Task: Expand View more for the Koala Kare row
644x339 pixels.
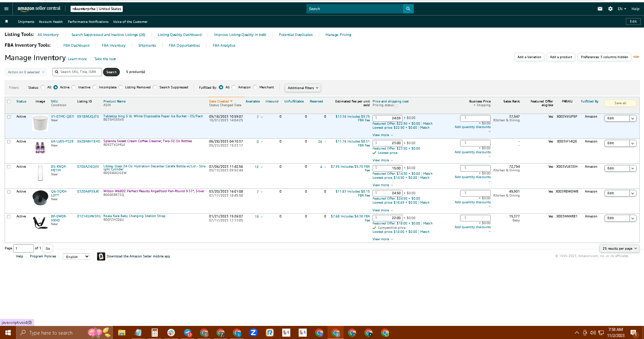Action: click(x=383, y=239)
